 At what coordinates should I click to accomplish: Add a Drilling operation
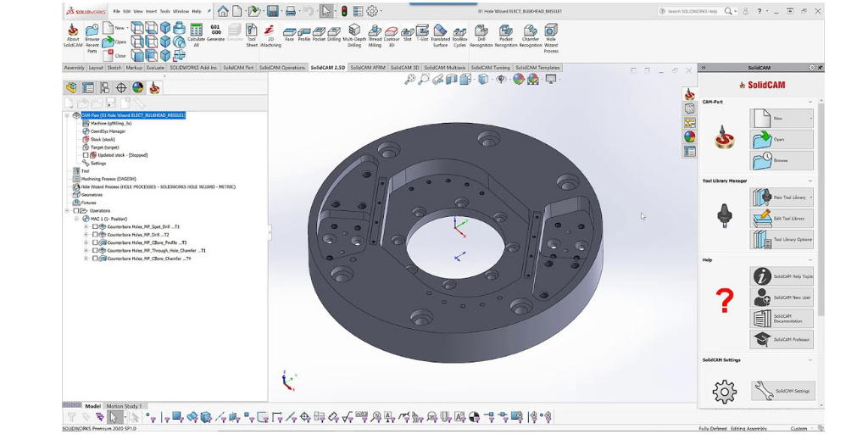pyautogui.click(x=334, y=34)
